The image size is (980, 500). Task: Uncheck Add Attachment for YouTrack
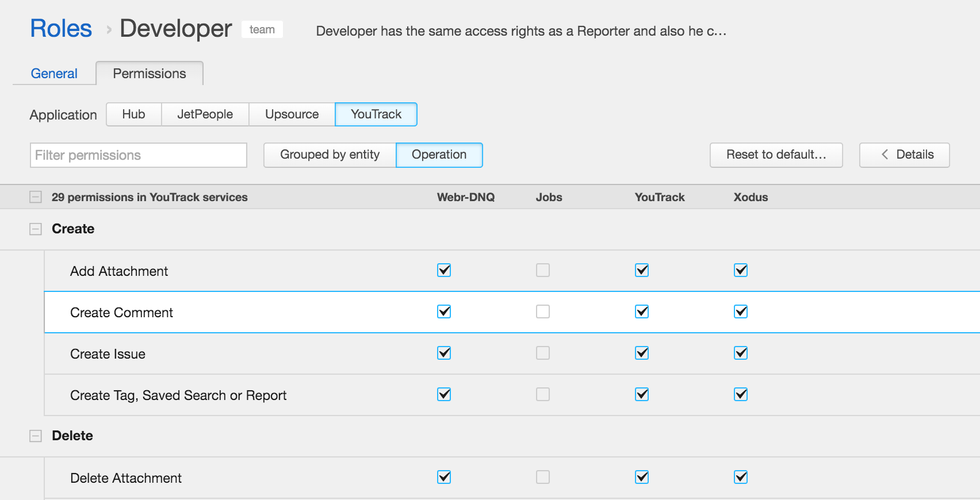pos(642,270)
